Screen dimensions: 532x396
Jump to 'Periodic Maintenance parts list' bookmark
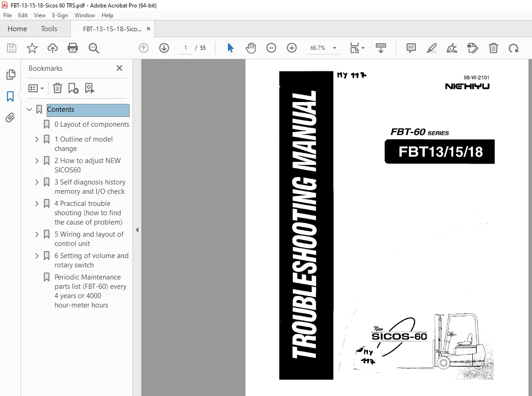pos(90,291)
